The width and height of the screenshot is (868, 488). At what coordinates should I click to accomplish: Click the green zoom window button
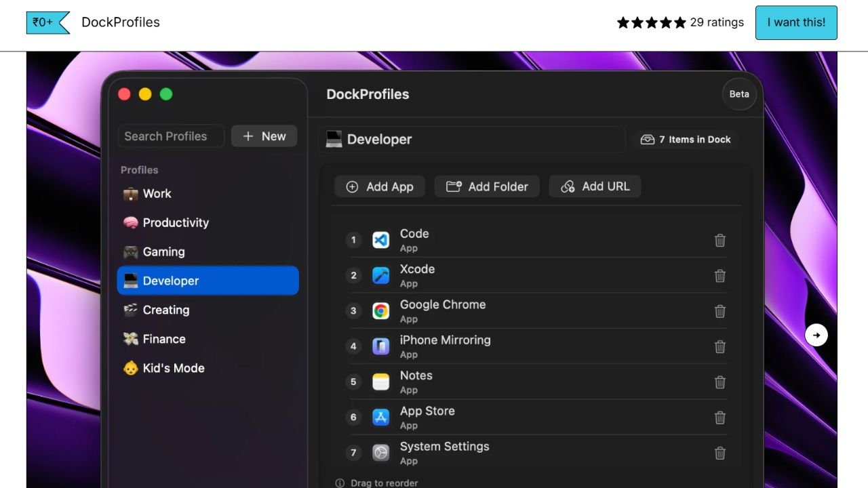point(166,94)
